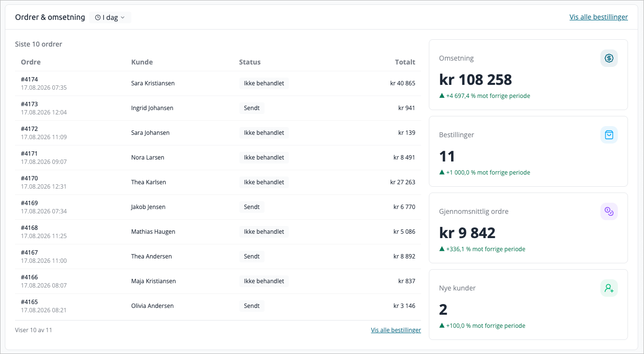Click the Totalt column header
The height and width of the screenshot is (354, 644).
405,62
